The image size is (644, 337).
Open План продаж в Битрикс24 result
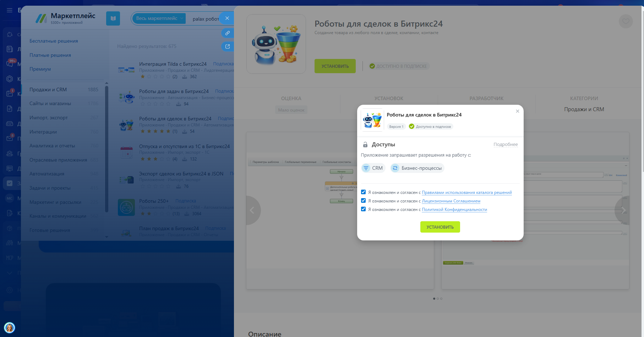[169, 228]
